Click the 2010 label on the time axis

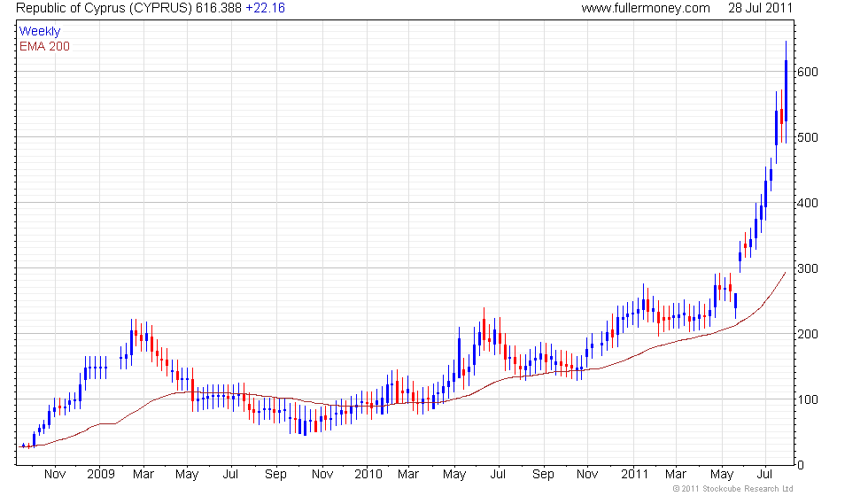[x=368, y=474]
